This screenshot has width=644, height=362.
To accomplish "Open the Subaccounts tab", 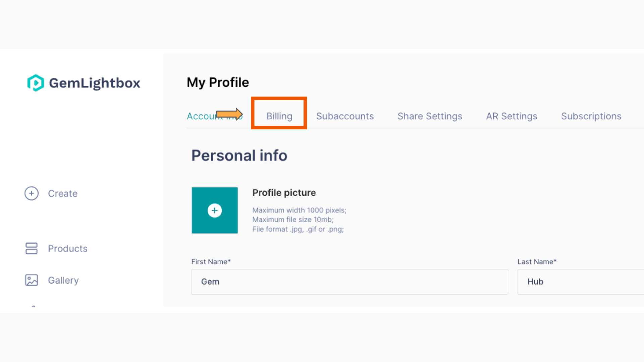I will tap(345, 116).
